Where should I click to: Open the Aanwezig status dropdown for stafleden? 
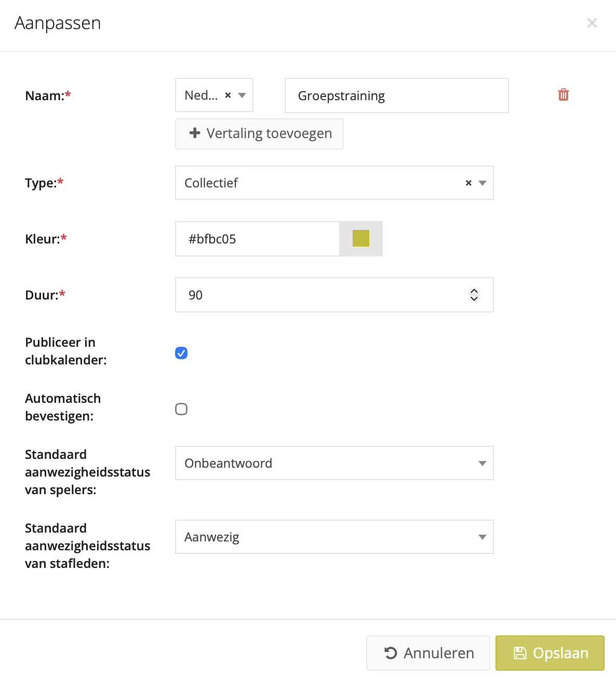click(x=334, y=537)
